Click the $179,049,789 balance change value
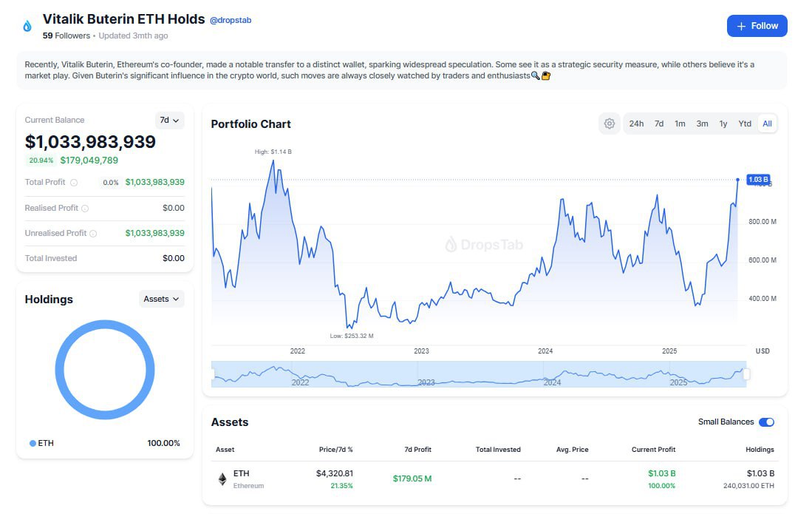Image resolution: width=812 pixels, height=514 pixels. coord(89,160)
